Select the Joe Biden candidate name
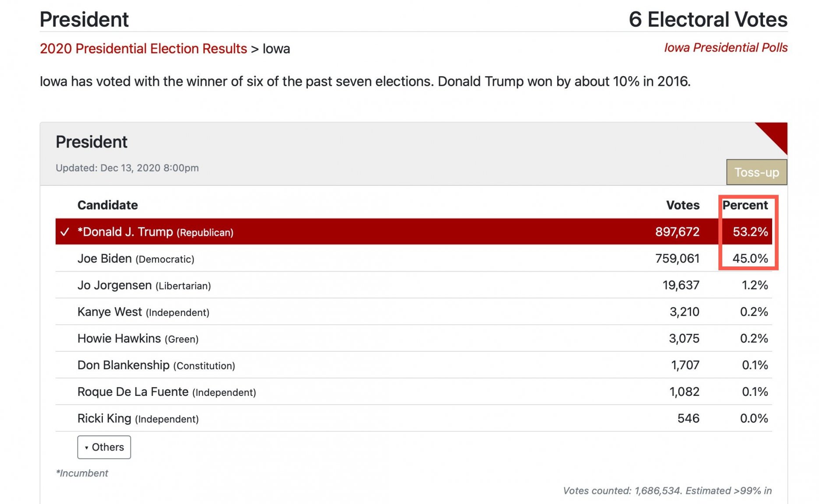 [105, 259]
